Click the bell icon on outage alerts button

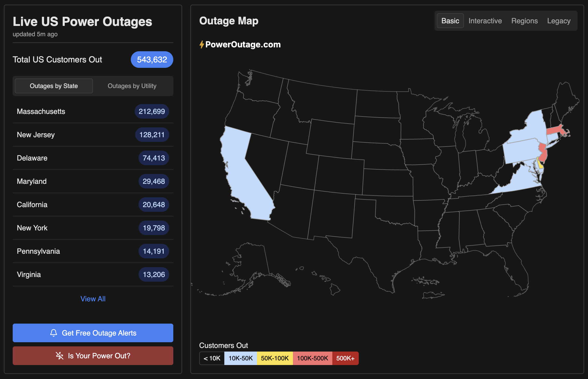pyautogui.click(x=54, y=333)
